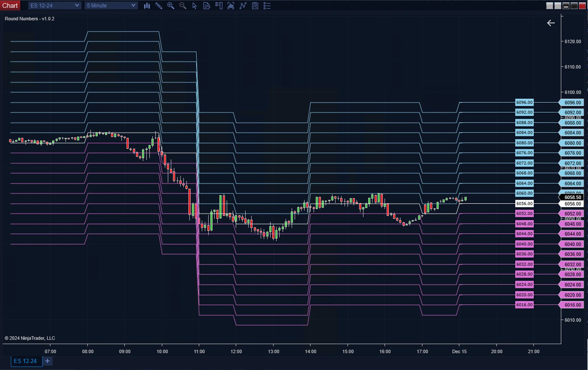Viewport: 588px width, 370px height.
Task: Click the bar type chart style icon
Action: (x=147, y=6)
